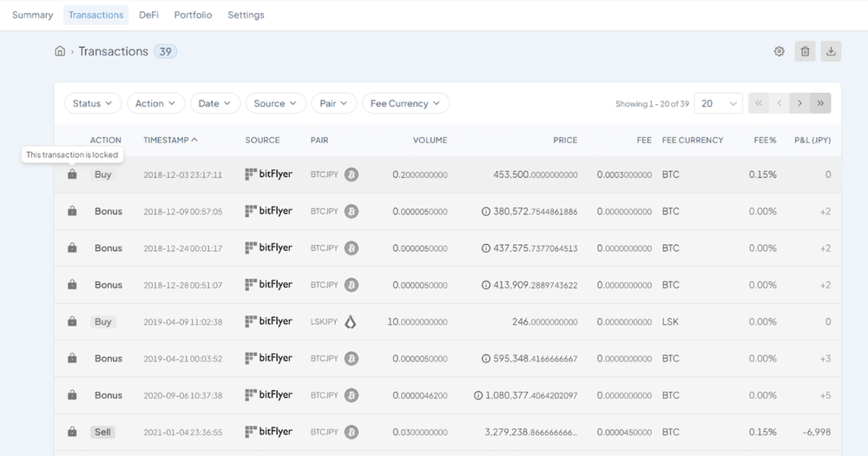
Task: Click the Source column header
Action: pyautogui.click(x=262, y=140)
